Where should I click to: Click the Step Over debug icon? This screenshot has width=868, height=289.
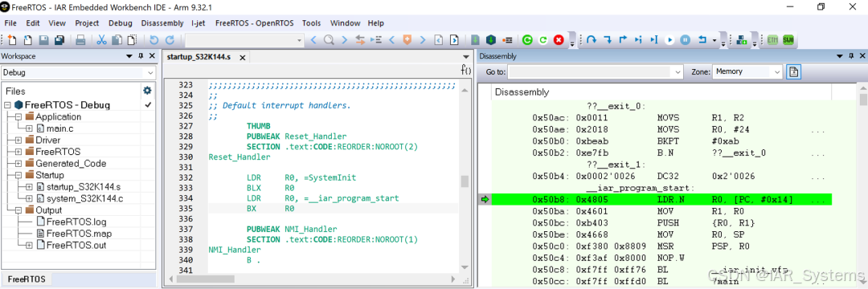592,40
